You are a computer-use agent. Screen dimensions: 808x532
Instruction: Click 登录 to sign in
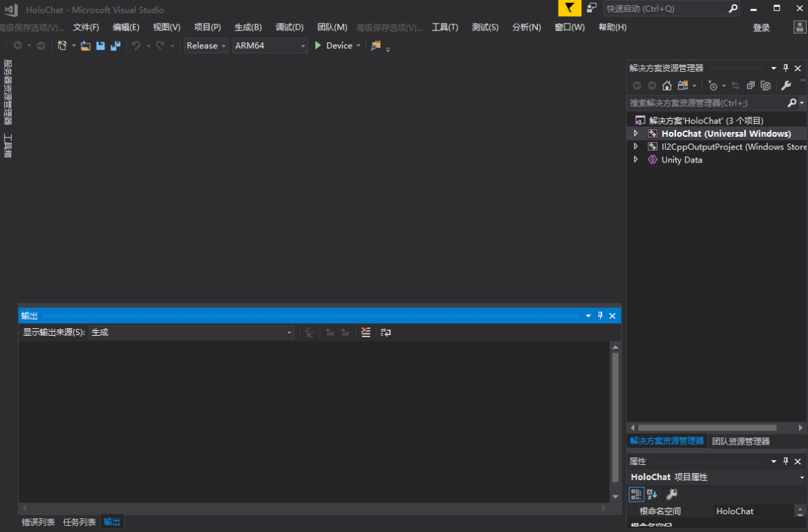tap(761, 28)
